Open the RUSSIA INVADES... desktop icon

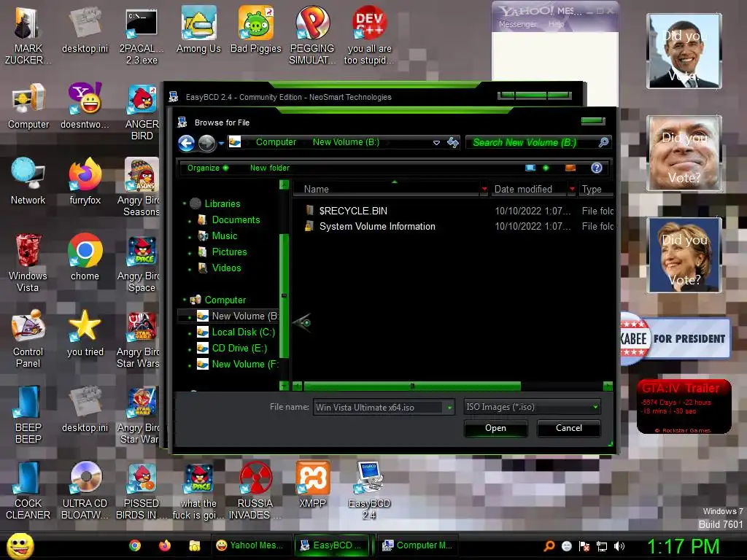[255, 489]
